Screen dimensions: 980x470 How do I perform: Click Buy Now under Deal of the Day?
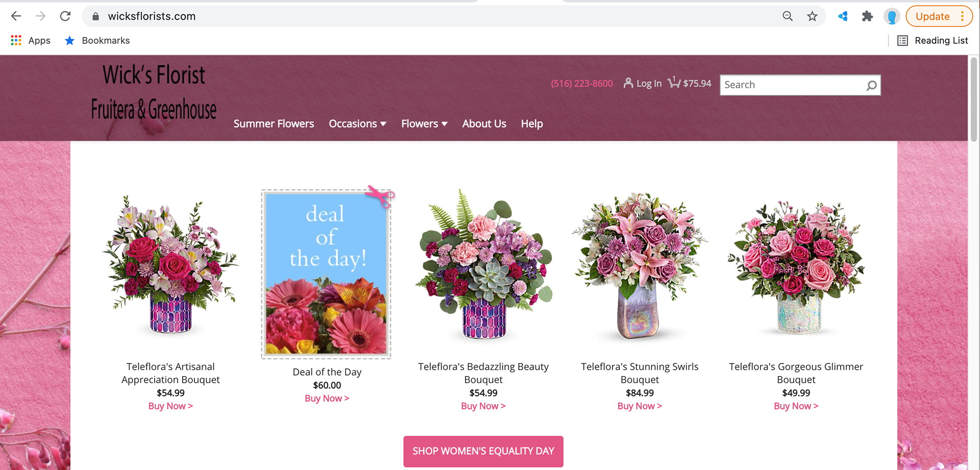point(327,398)
